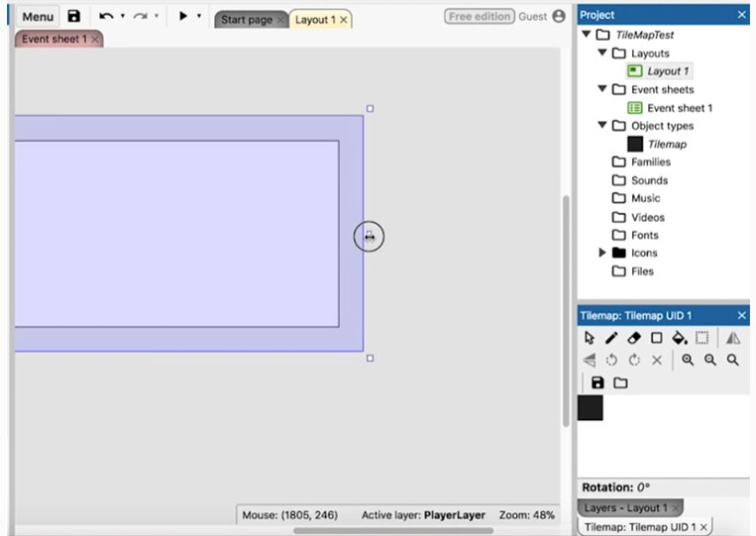The width and height of the screenshot is (756, 536).
Task: Close the Start page tab
Action: point(280,20)
